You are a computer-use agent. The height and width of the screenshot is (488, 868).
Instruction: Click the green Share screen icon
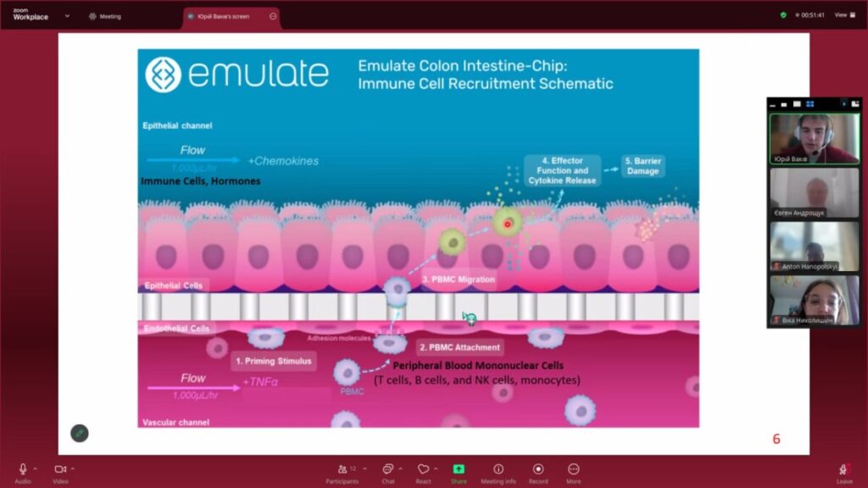pos(459,469)
